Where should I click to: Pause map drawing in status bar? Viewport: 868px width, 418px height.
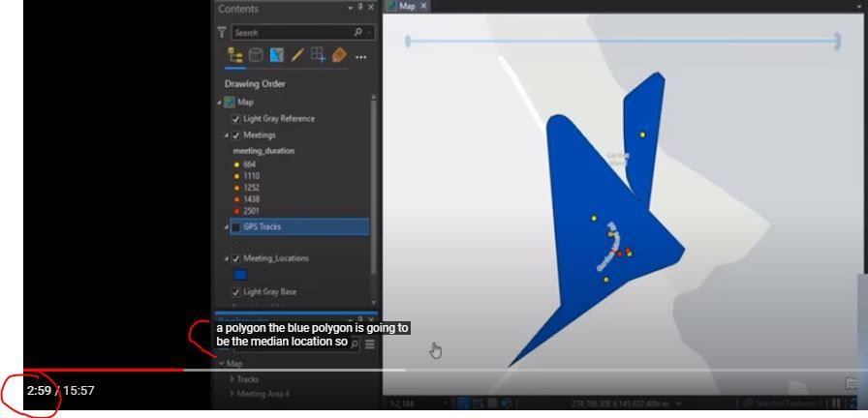[x=837, y=403]
